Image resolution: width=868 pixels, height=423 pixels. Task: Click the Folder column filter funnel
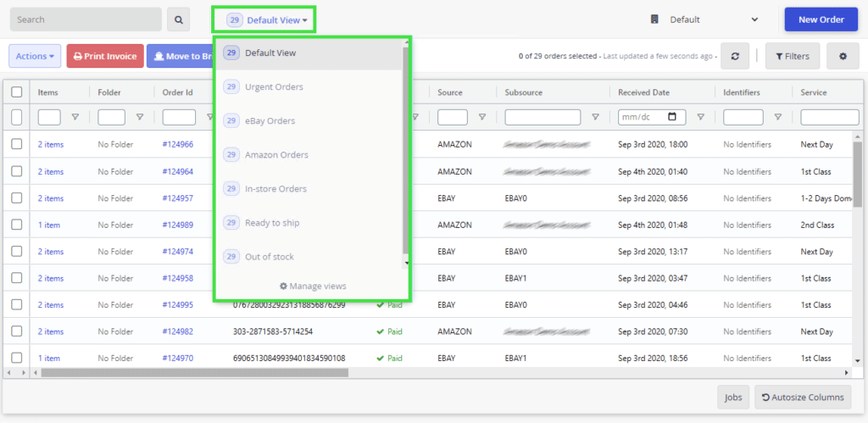pyautogui.click(x=140, y=117)
